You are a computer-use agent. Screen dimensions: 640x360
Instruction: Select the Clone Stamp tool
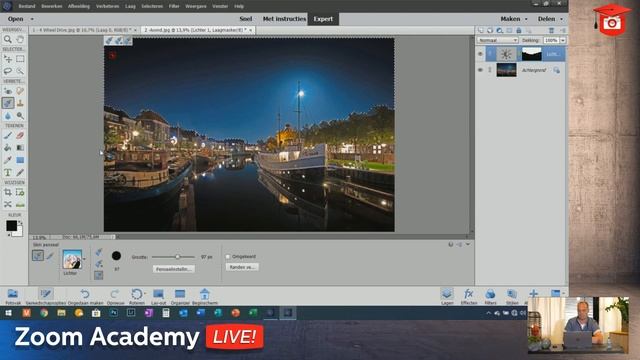[20, 103]
